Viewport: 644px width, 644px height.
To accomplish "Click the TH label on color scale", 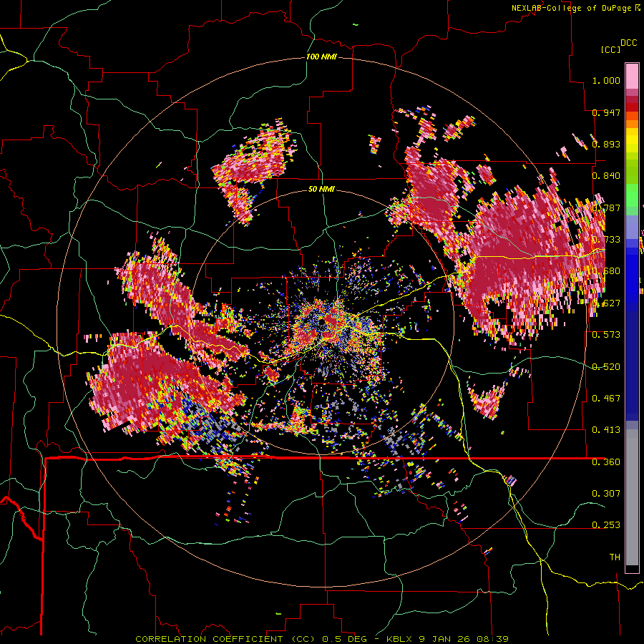I will [615, 557].
